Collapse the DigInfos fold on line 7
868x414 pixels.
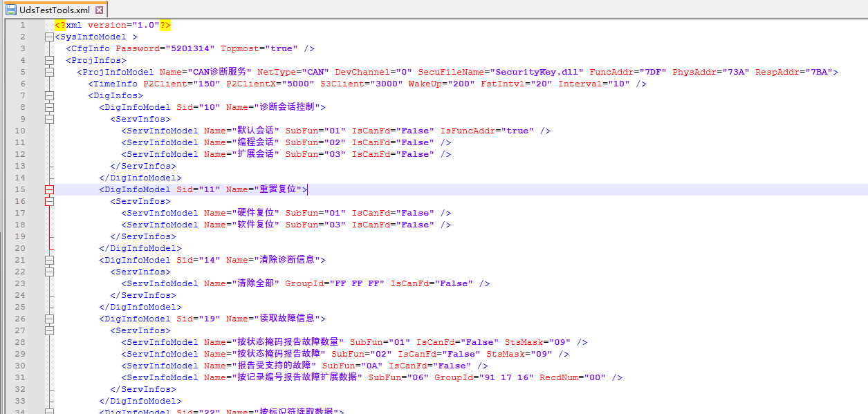pos(49,95)
